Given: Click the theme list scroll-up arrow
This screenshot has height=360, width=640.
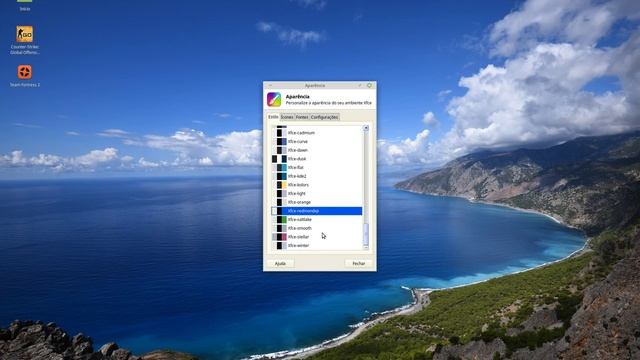Looking at the screenshot, I should coord(366,128).
